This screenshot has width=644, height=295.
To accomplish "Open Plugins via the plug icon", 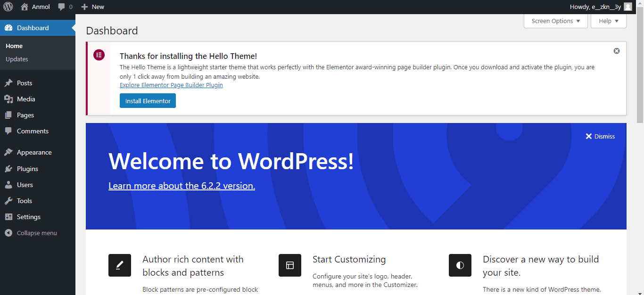I will tap(8, 168).
